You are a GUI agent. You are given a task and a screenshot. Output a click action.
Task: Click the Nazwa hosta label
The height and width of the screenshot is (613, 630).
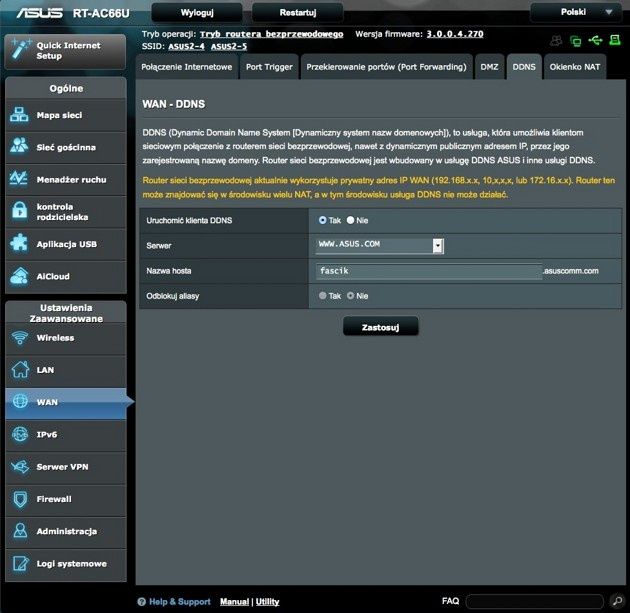[169, 271]
